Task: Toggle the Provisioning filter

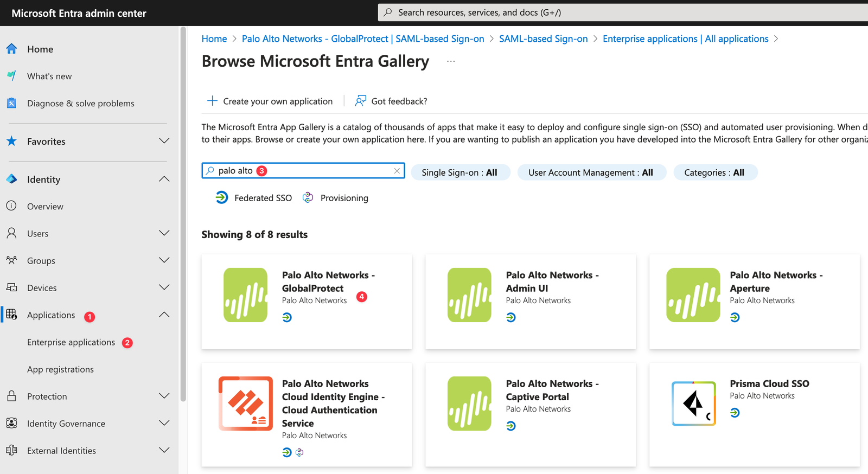Action: point(335,198)
